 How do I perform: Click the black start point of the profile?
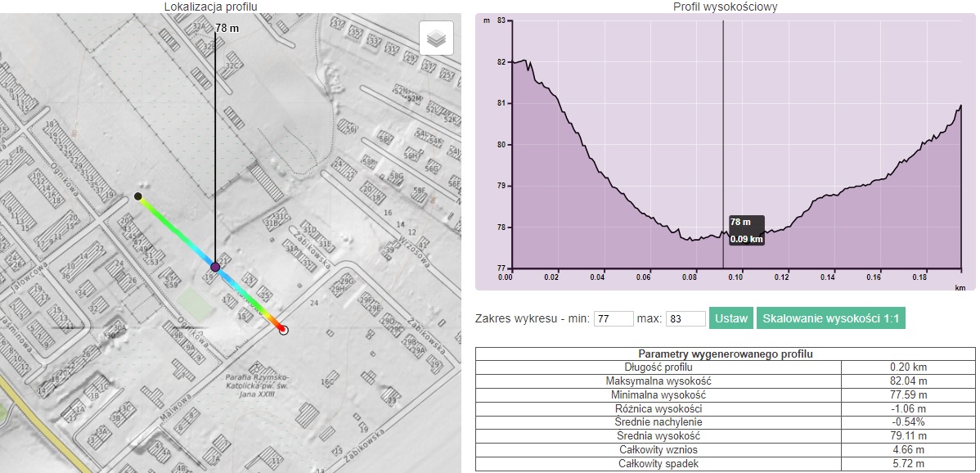click(x=138, y=196)
